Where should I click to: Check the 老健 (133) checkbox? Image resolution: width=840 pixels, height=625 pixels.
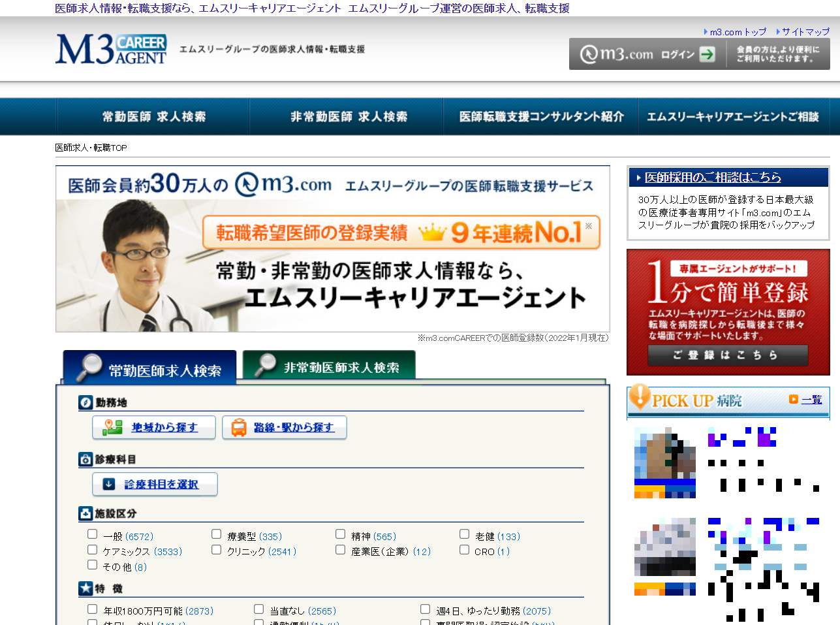465,534
